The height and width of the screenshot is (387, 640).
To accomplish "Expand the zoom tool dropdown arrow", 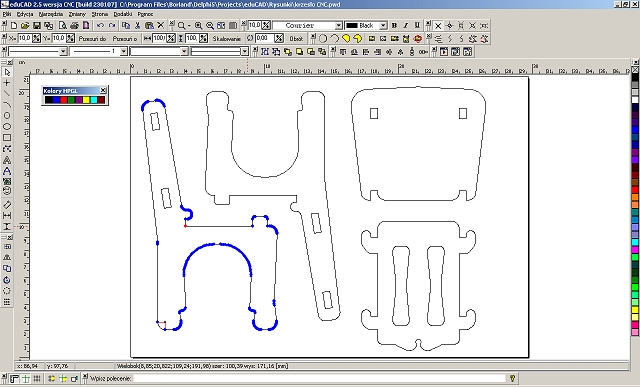I will click(189, 26).
